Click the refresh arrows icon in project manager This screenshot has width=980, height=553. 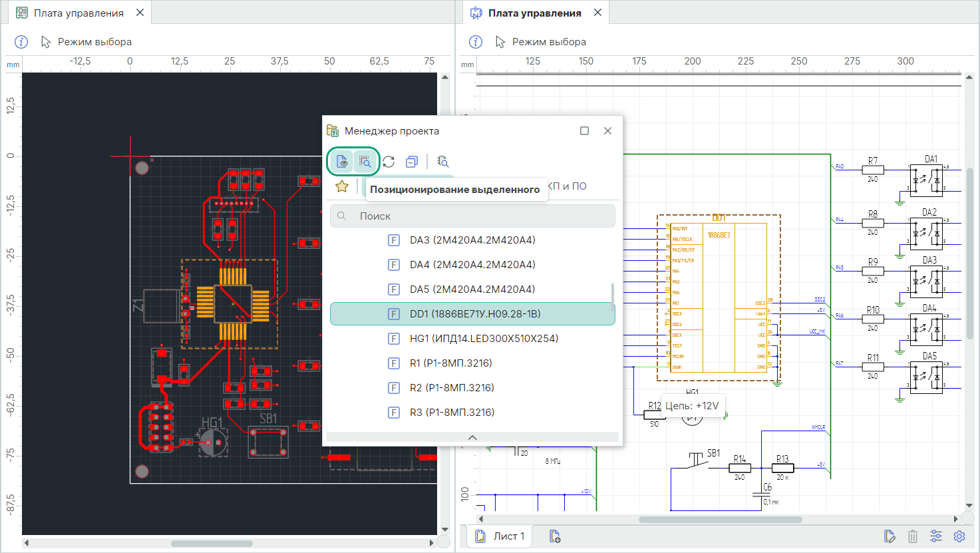[x=389, y=162]
